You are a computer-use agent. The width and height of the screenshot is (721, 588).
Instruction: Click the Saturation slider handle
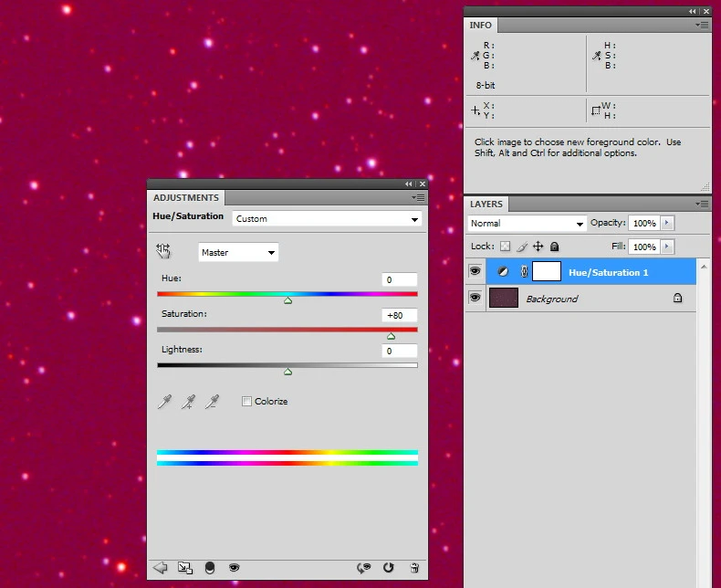(x=391, y=336)
